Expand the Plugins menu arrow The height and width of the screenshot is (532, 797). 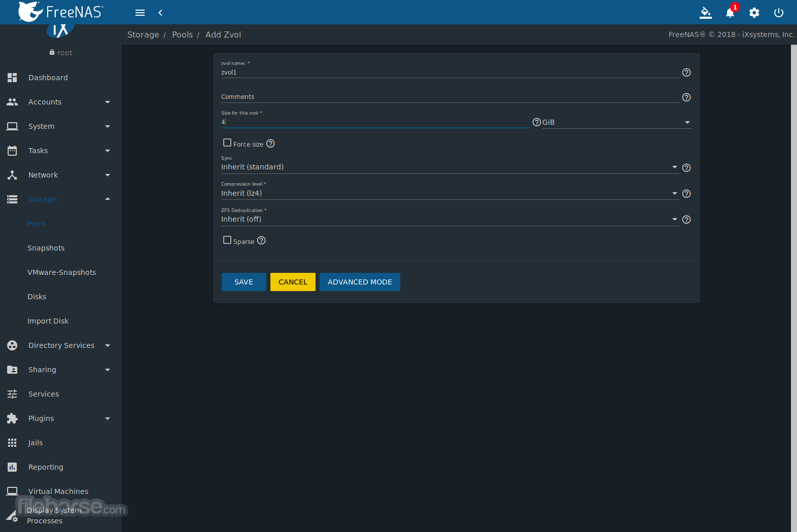pos(108,418)
